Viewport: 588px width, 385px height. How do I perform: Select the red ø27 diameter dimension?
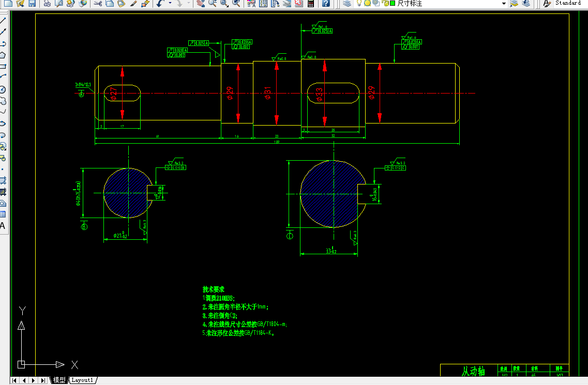[x=114, y=94]
